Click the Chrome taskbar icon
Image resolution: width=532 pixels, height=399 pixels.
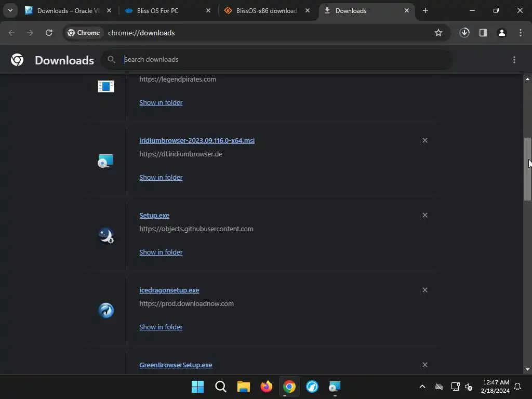pos(289,387)
